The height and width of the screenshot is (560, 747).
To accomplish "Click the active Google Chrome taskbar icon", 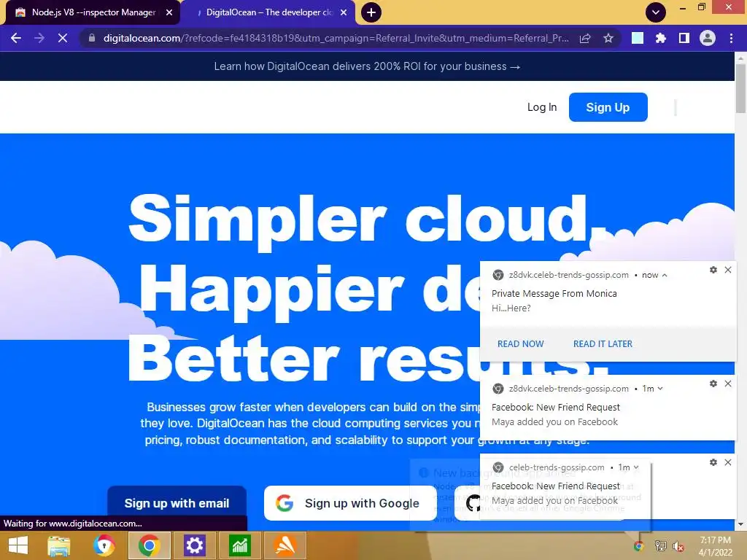I will (149, 545).
